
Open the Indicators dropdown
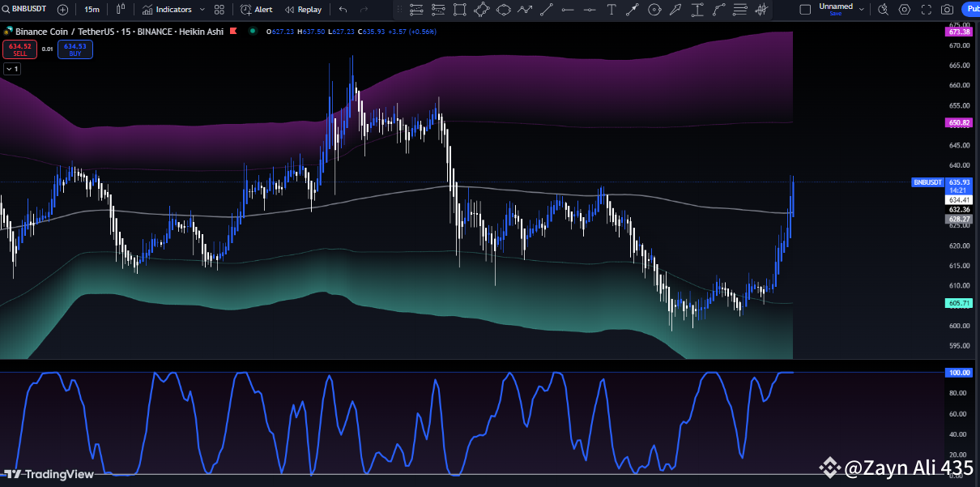tap(173, 9)
